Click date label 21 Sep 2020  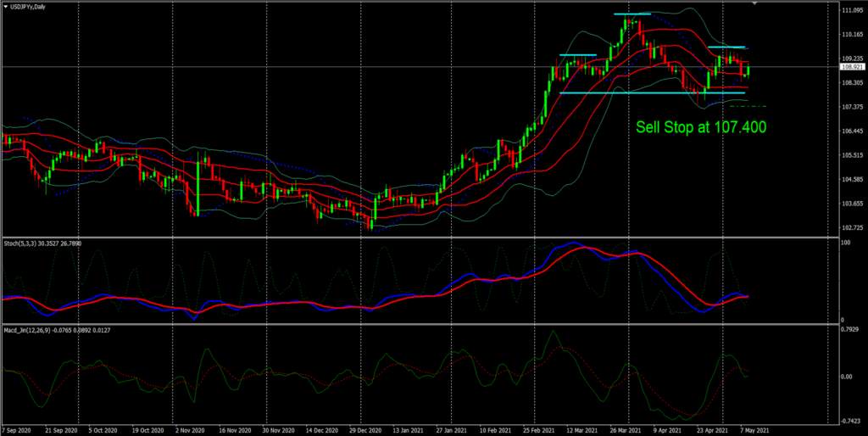60,430
